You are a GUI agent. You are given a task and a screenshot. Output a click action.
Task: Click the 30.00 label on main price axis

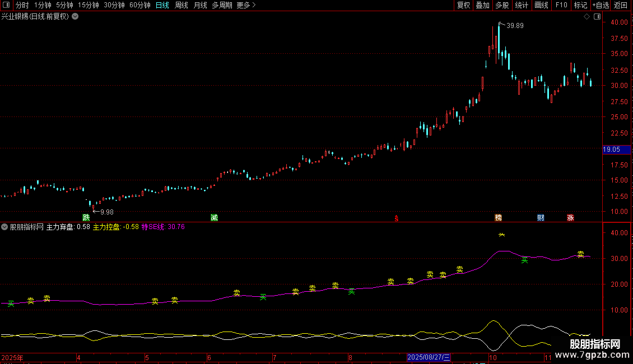pyautogui.click(x=619, y=86)
